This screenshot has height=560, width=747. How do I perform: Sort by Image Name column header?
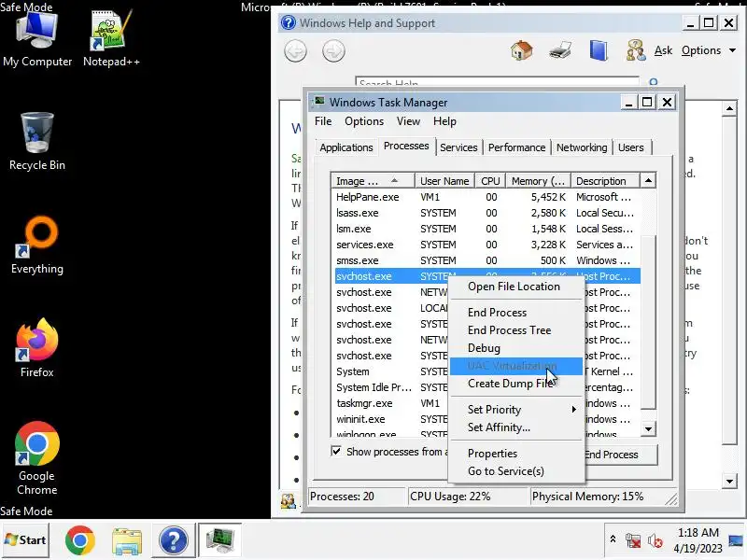373,181
